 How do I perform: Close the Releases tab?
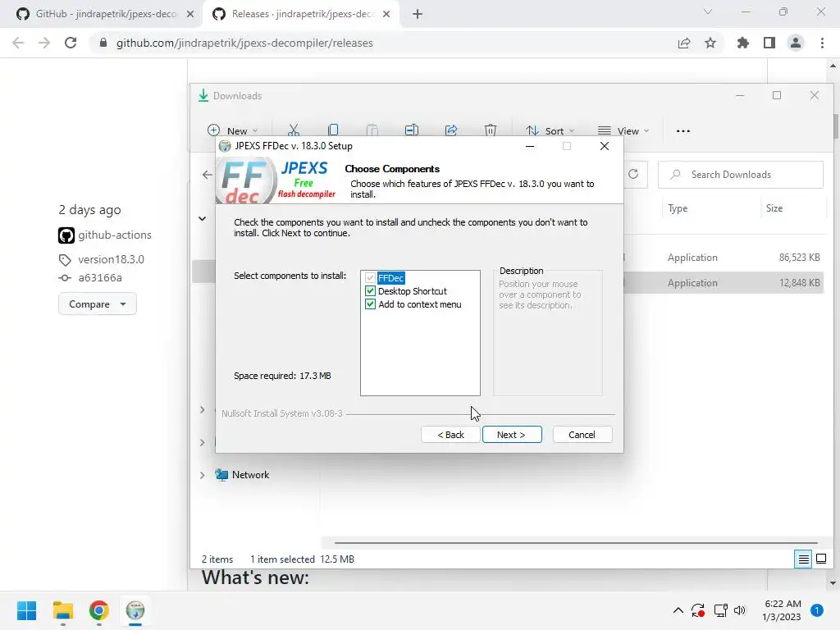[x=386, y=15]
